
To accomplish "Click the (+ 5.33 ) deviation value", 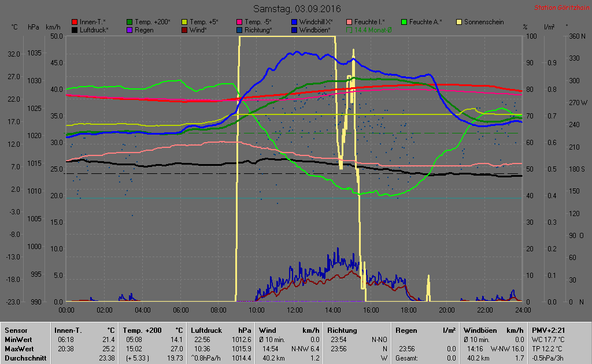I will pyautogui.click(x=137, y=358).
